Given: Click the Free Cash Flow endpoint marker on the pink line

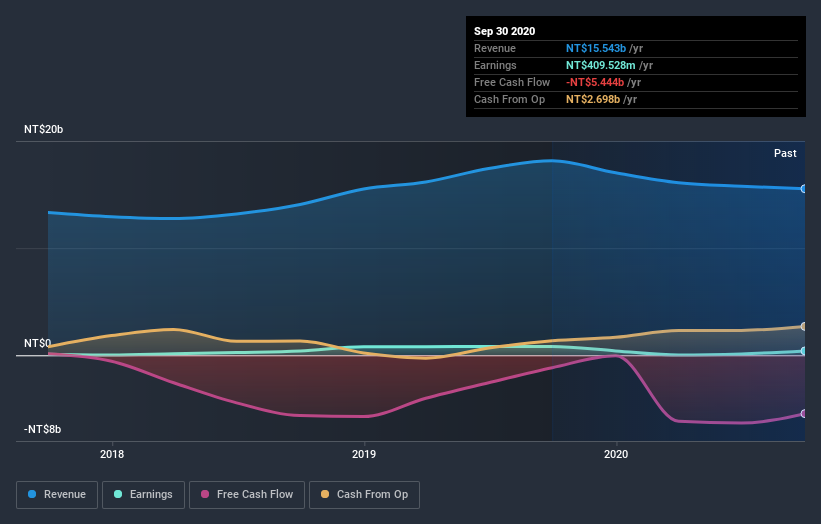Looking at the screenshot, I should click(803, 414).
